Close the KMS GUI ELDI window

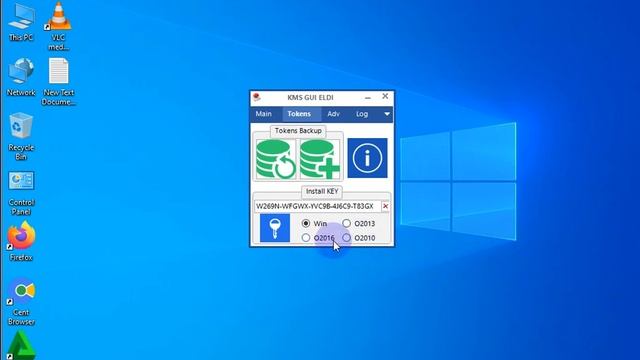[x=385, y=96]
